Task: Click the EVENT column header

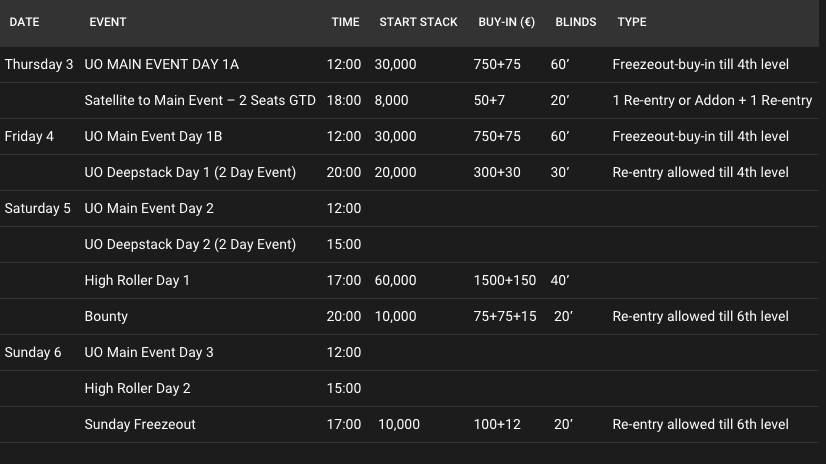Action: click(107, 22)
